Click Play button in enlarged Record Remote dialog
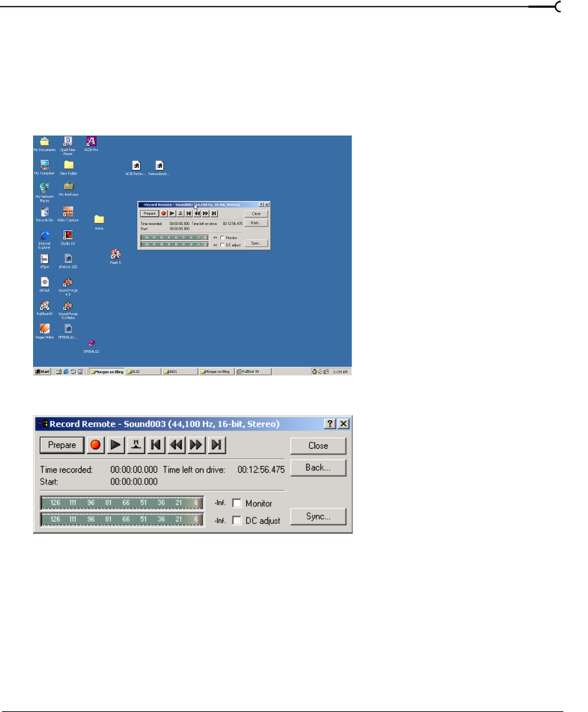The image size is (588, 712). pos(116,445)
